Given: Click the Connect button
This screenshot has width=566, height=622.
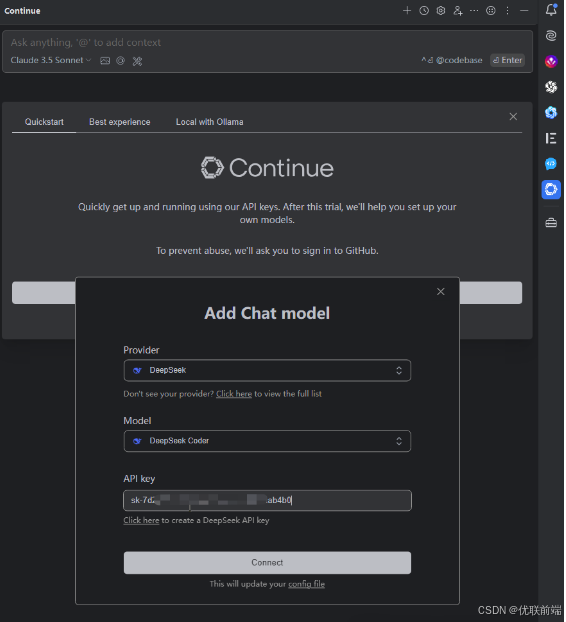Looking at the screenshot, I should 268,563.
